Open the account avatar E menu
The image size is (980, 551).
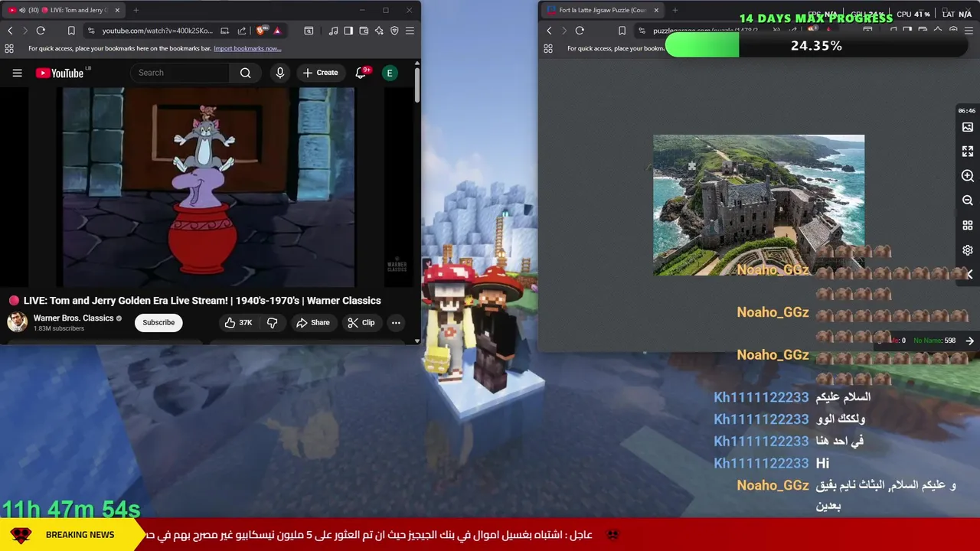tap(390, 73)
